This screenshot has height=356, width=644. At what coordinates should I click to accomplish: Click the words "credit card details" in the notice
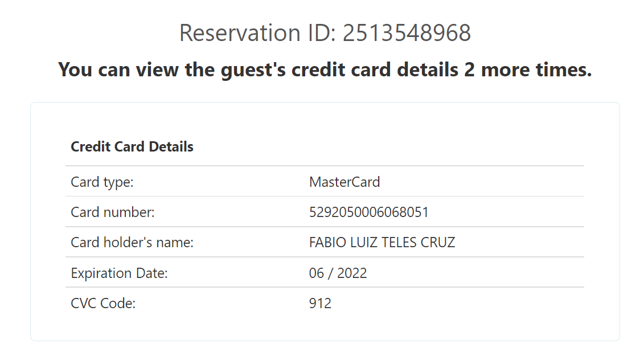[x=375, y=70]
